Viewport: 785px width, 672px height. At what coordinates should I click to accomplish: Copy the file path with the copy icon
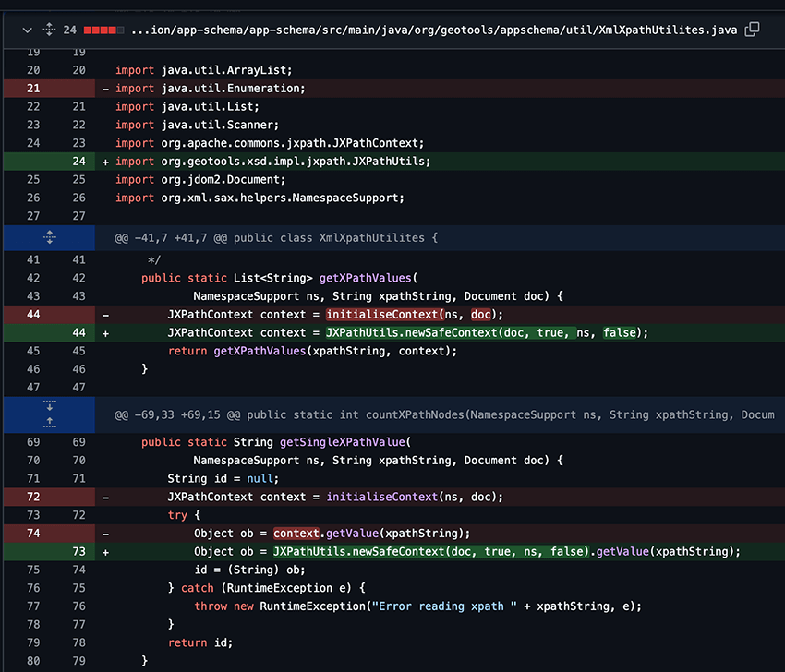click(752, 29)
